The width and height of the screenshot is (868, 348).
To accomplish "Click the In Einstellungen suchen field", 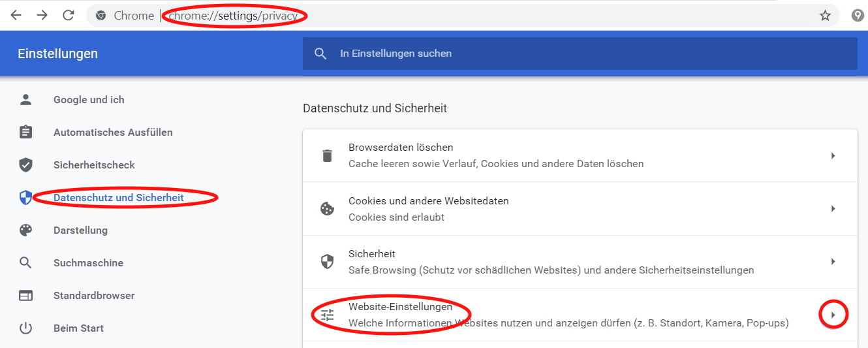I will point(580,54).
